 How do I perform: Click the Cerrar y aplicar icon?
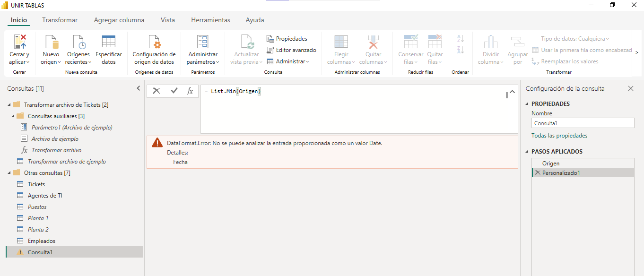[19, 42]
